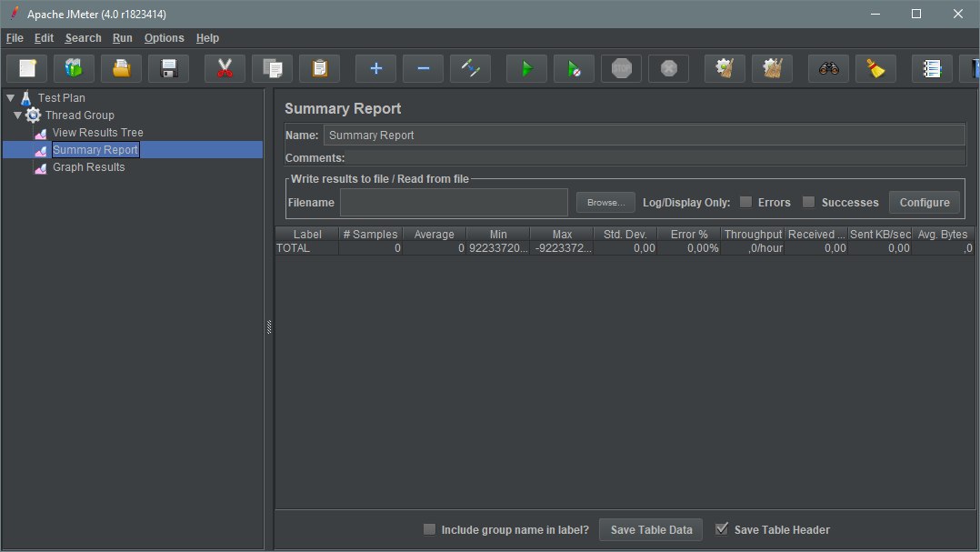This screenshot has width=980, height=552.
Task: Click the Label column header
Action: point(307,234)
